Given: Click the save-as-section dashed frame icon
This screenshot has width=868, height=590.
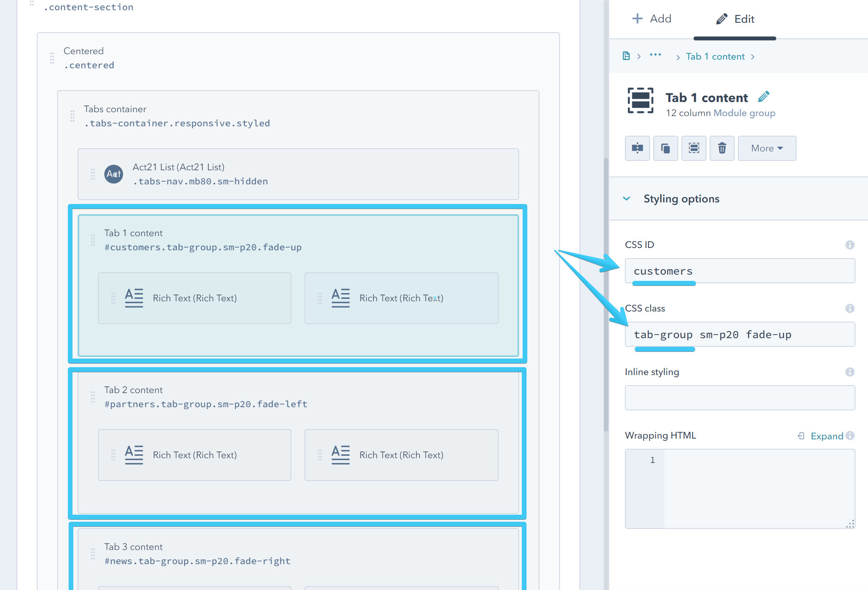Looking at the screenshot, I should [x=694, y=148].
